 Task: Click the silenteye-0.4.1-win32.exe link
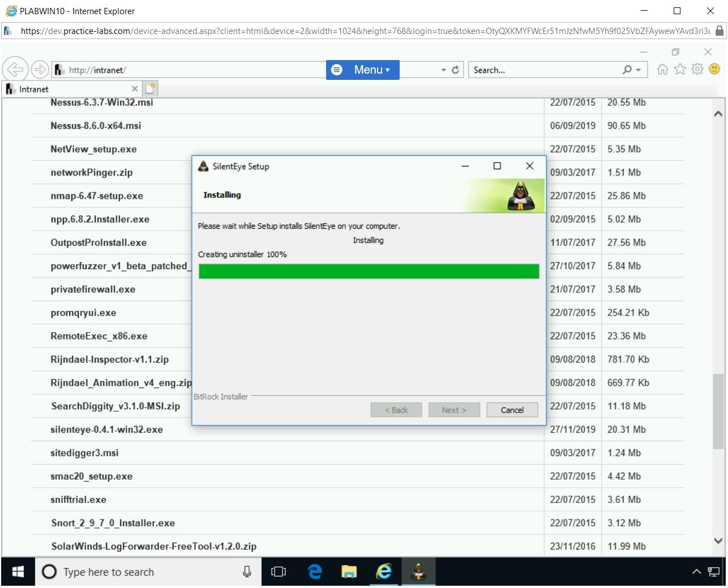pyautogui.click(x=106, y=429)
